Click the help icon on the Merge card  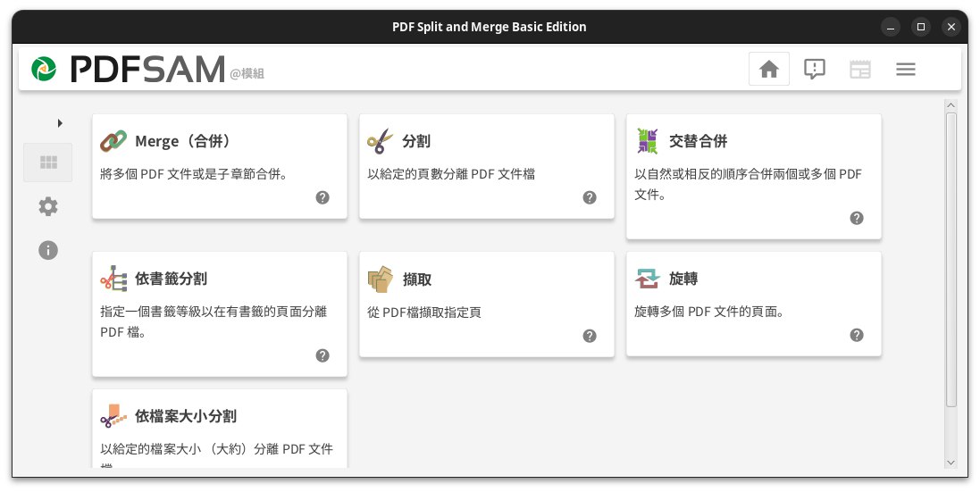coord(322,197)
